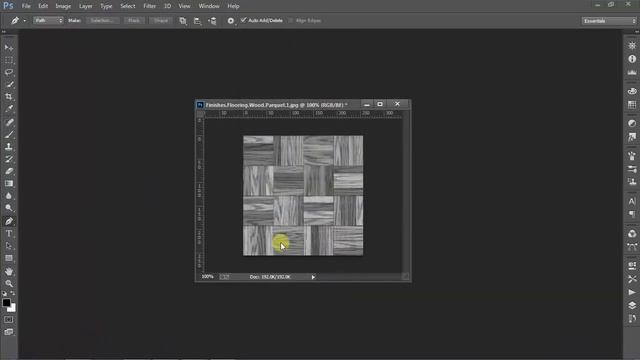This screenshot has height=360, width=640.
Task: Click the background color swatch
Action: (13, 309)
